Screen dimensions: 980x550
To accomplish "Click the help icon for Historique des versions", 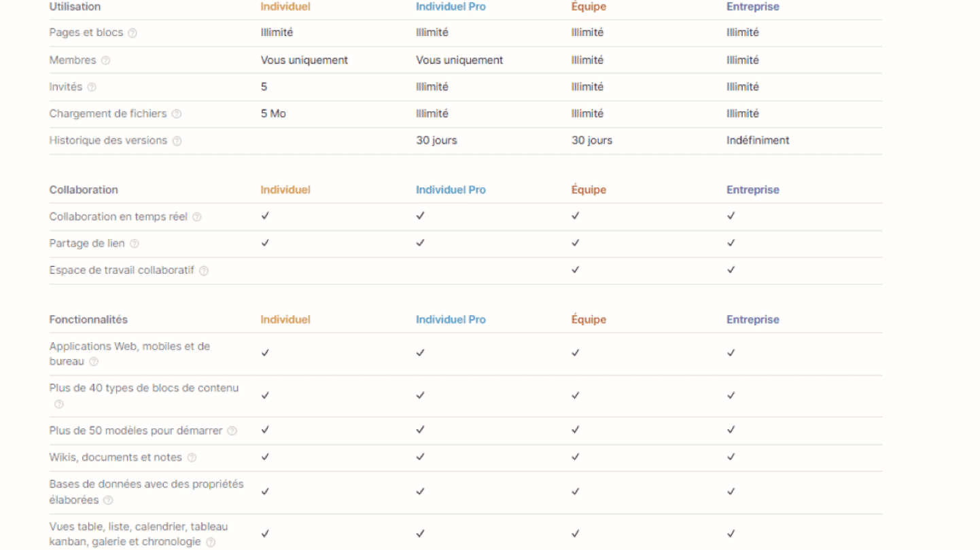I will [177, 141].
